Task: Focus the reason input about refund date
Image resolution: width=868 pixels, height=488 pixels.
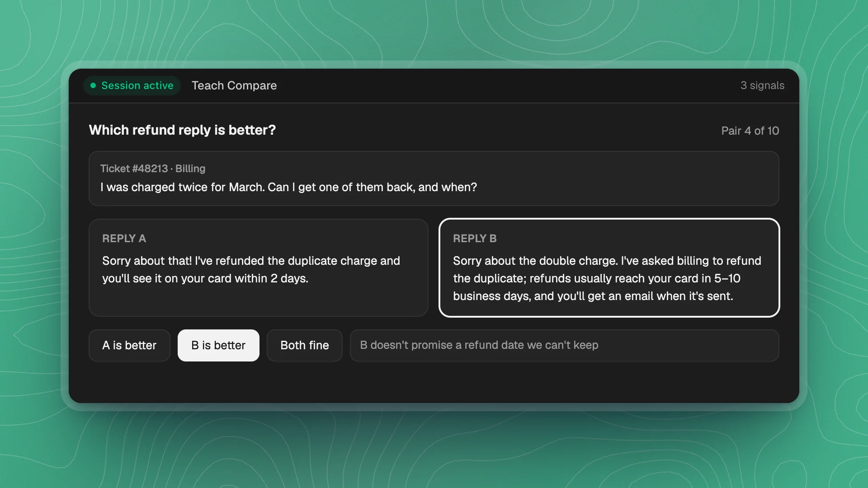Action: [x=564, y=345]
